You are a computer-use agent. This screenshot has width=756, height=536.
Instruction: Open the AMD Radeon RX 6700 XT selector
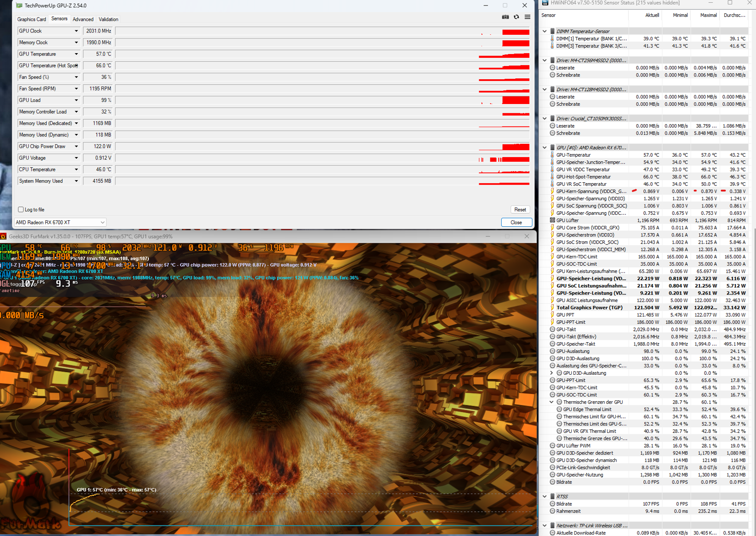pos(60,223)
